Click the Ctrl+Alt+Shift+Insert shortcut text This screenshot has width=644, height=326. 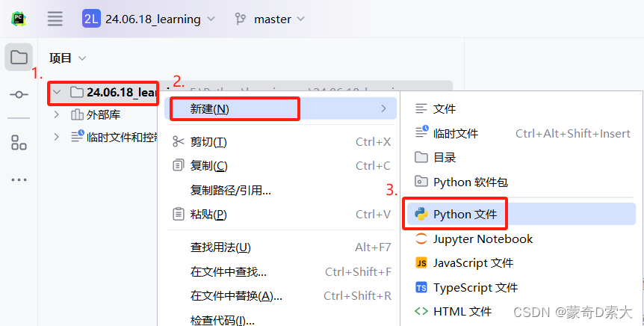(573, 134)
